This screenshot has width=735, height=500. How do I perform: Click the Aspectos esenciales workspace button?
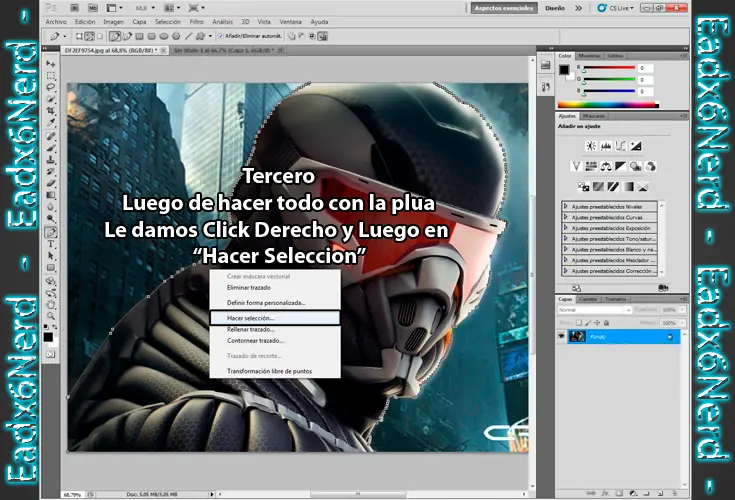tap(504, 8)
